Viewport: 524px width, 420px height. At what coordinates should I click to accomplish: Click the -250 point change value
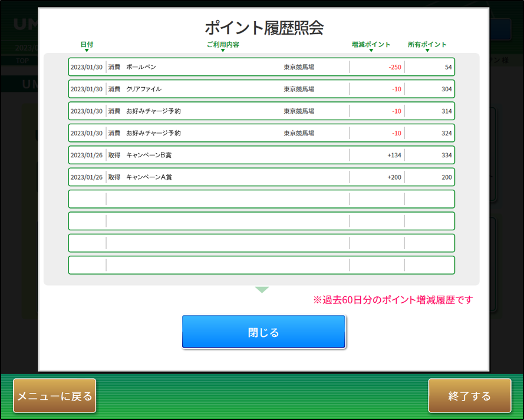pyautogui.click(x=394, y=67)
